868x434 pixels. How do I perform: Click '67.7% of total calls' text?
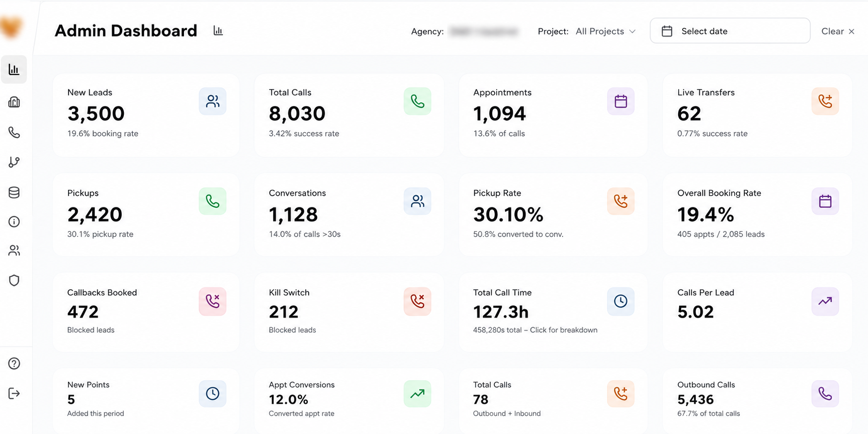[x=708, y=413]
